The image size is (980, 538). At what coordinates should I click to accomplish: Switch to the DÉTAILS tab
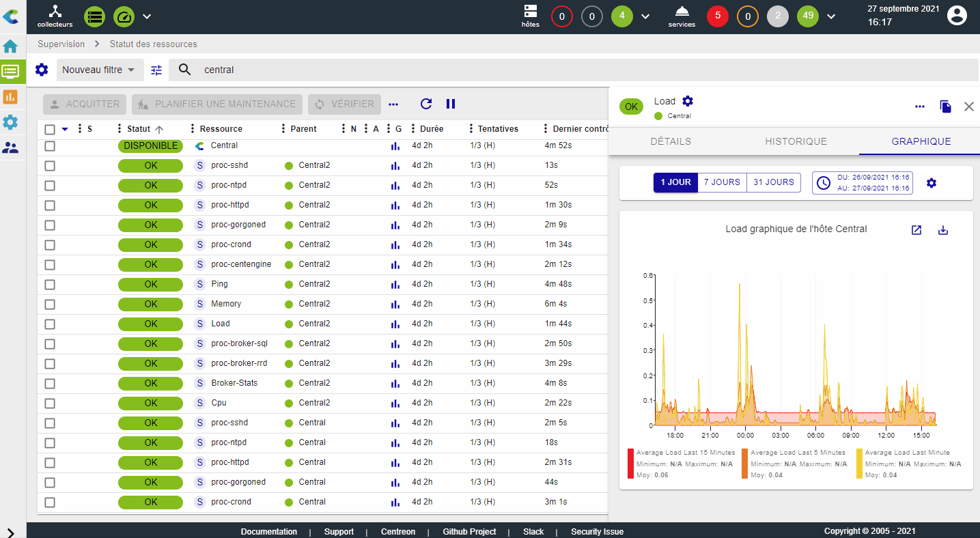coord(671,141)
